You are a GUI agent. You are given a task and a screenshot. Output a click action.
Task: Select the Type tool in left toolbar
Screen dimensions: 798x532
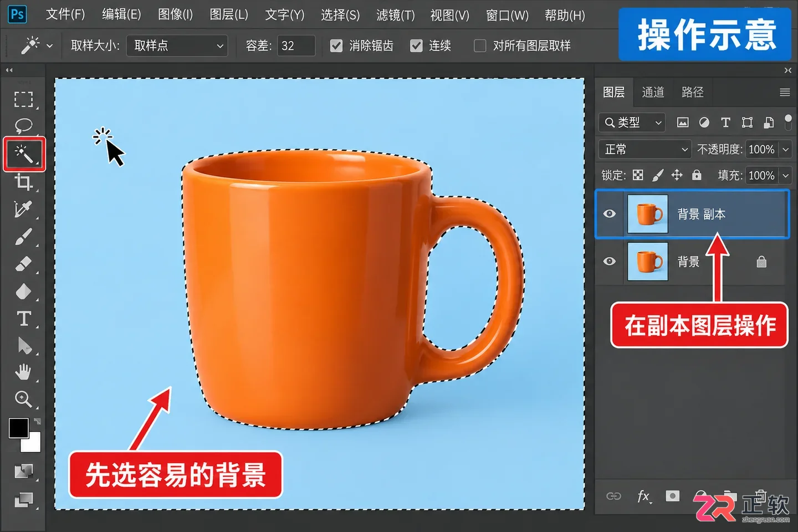pos(23,319)
